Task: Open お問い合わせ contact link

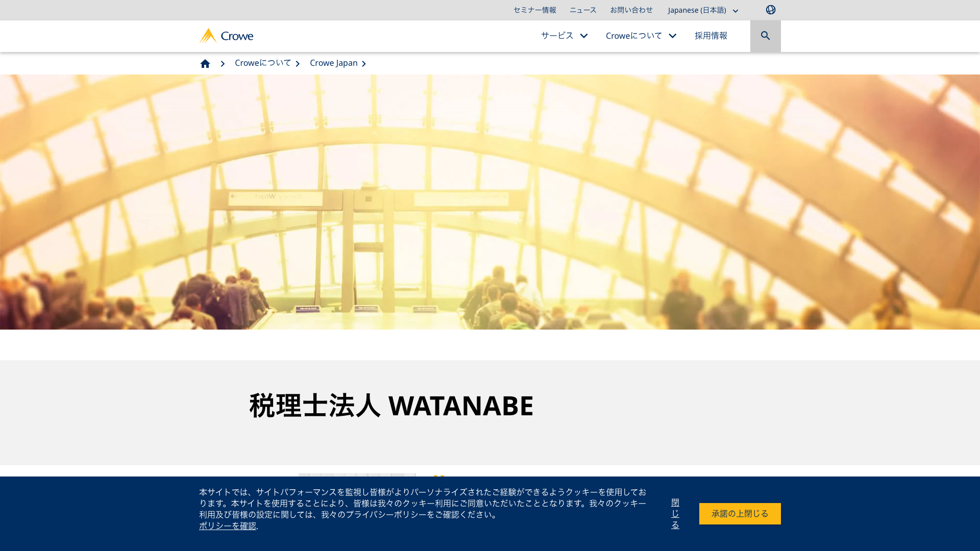Action: 631,10
